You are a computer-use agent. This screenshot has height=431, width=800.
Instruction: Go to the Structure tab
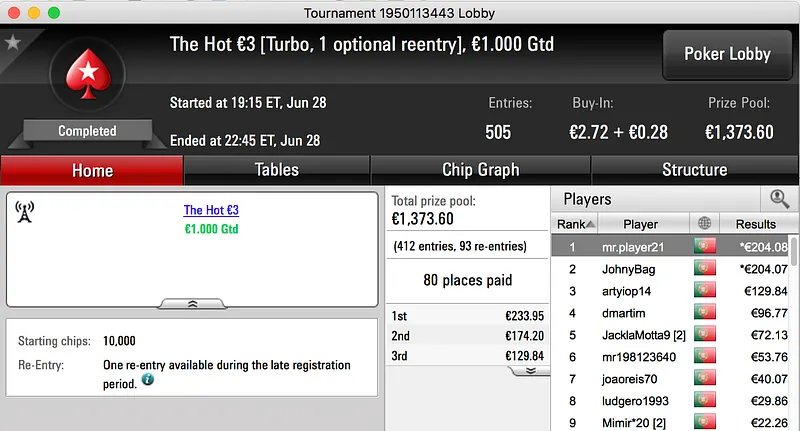694,170
